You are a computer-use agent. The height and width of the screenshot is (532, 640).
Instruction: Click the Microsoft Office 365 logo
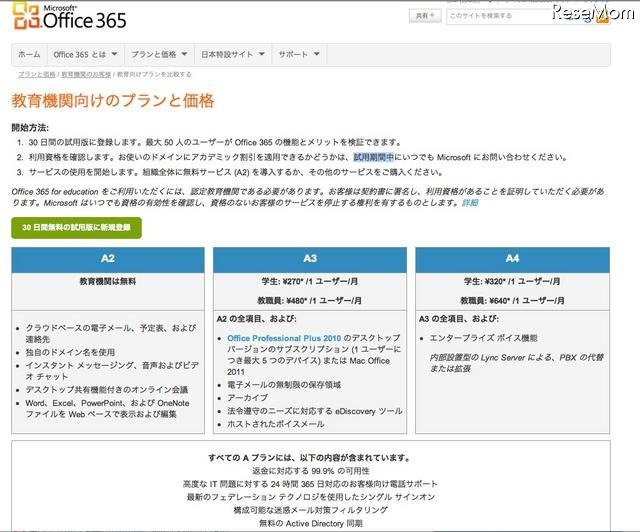click(69, 16)
